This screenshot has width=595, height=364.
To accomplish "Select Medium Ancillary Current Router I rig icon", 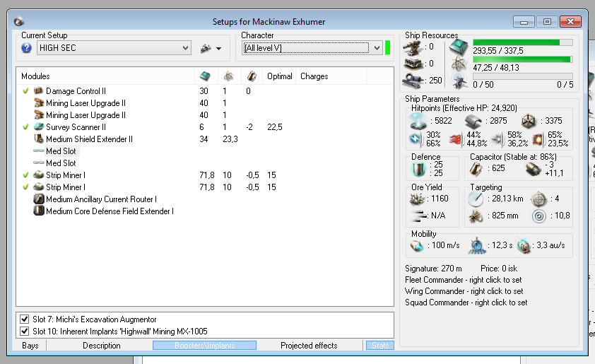I will point(38,199).
